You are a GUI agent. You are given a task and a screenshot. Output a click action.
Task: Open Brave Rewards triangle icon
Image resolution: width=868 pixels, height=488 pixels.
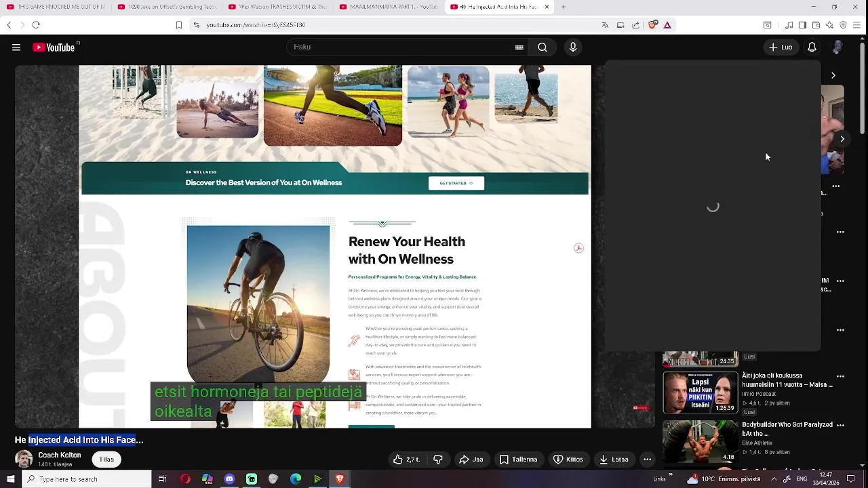[x=667, y=25]
